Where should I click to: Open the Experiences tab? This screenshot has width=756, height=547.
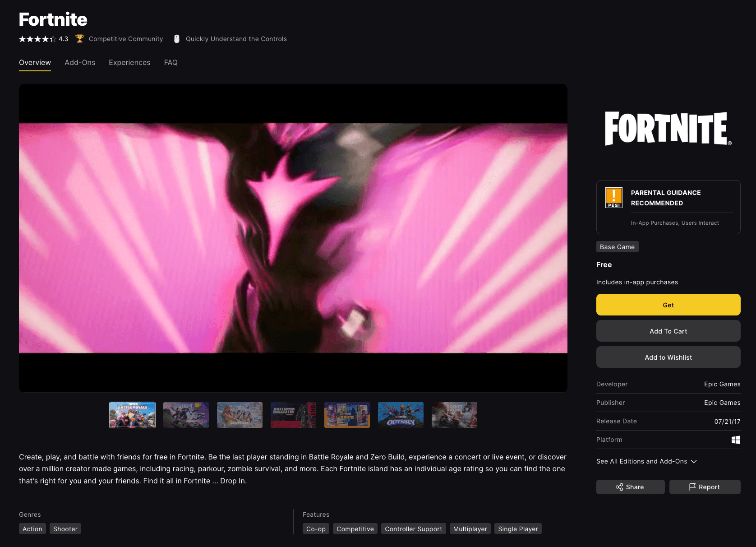[129, 63]
